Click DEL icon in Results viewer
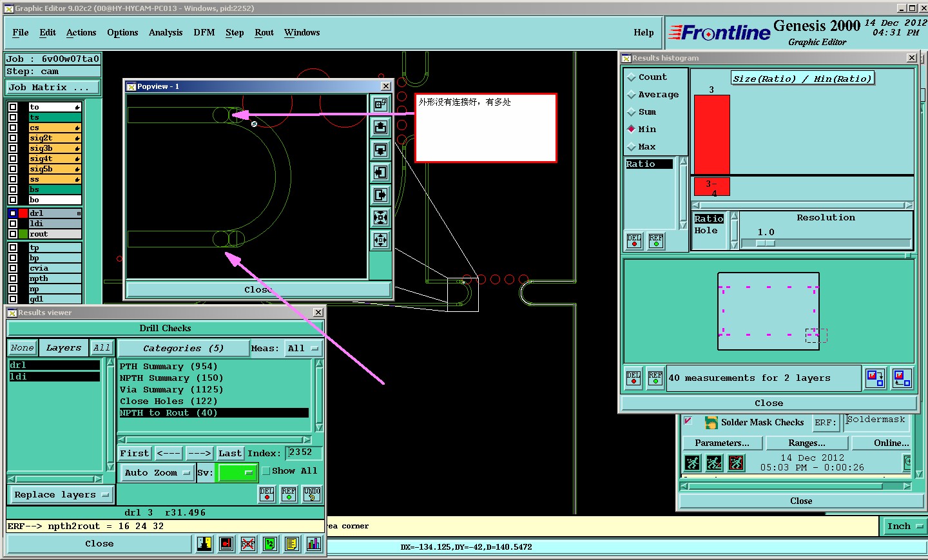This screenshot has height=560, width=928. pos(267,494)
